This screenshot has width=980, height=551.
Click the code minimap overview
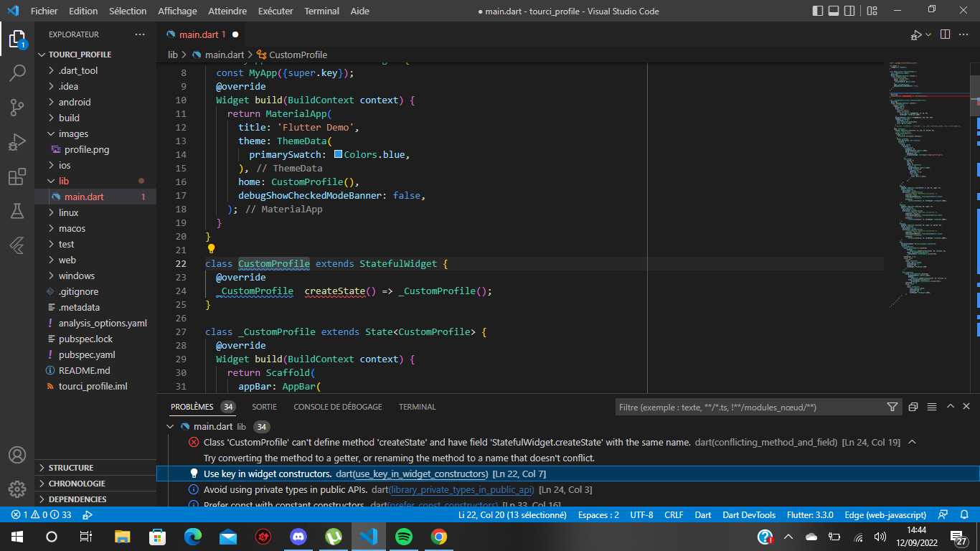point(929,184)
